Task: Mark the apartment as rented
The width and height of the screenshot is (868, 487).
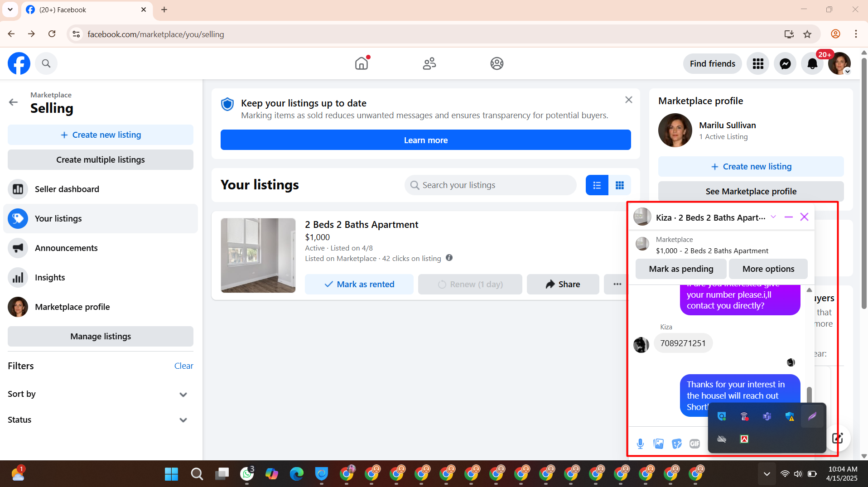Action: 359,284
